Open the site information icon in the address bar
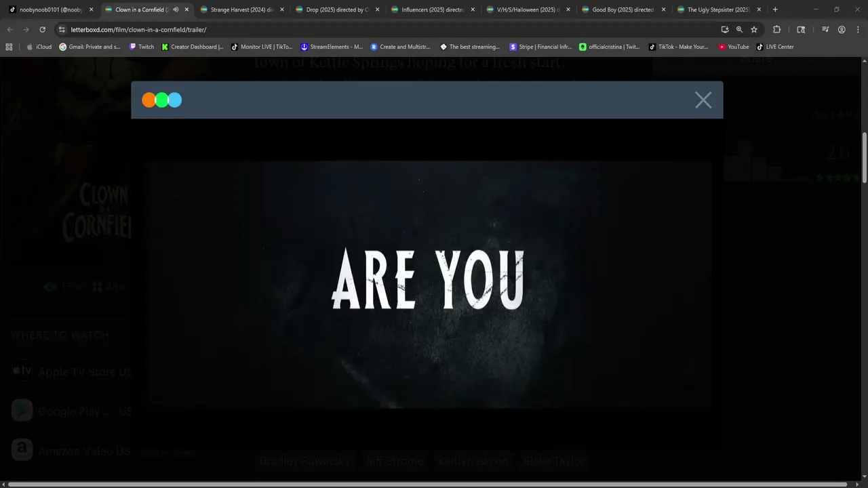This screenshot has width=868, height=488. (62, 30)
